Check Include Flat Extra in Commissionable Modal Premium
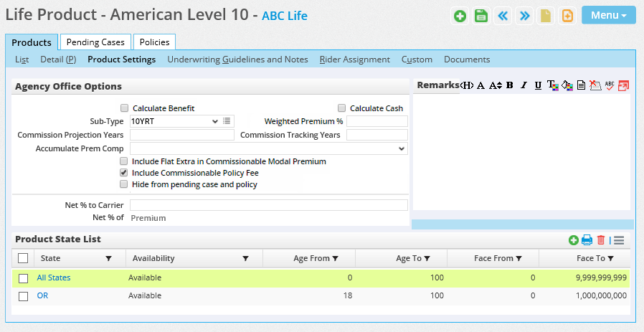644x332 pixels. tap(123, 161)
